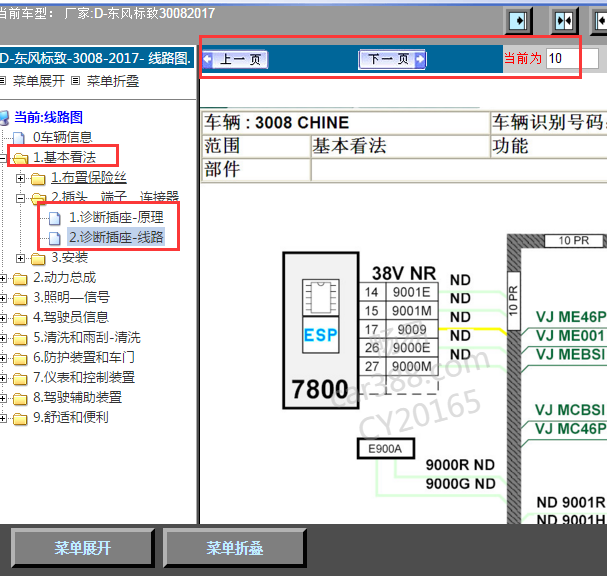Click the 车辆 : 3008 CHINE cell

(346, 123)
